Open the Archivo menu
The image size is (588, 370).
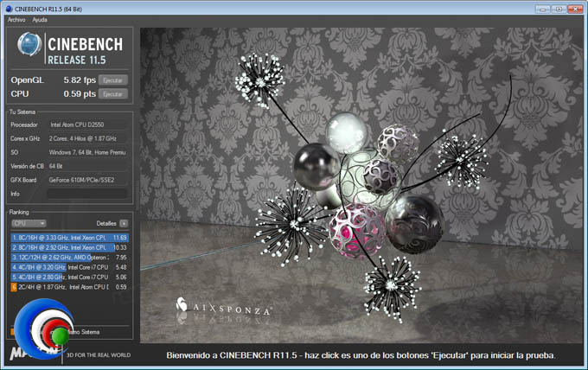click(x=16, y=20)
